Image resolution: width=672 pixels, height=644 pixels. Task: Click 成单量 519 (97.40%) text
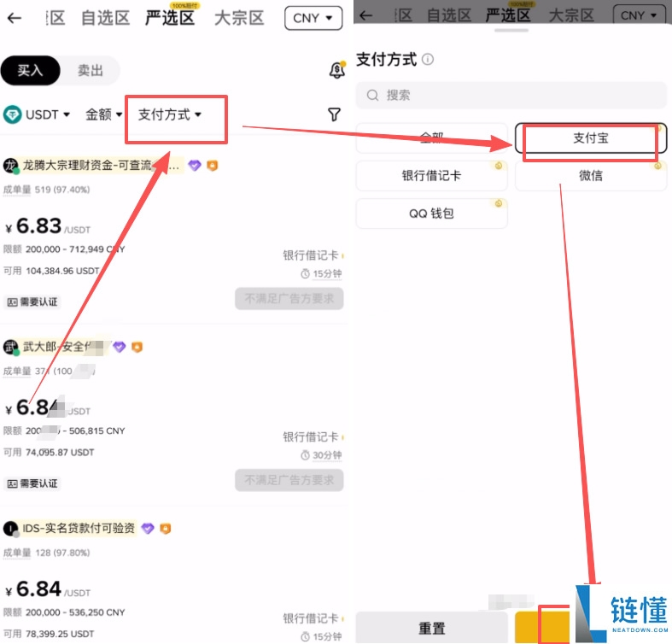coord(47,190)
